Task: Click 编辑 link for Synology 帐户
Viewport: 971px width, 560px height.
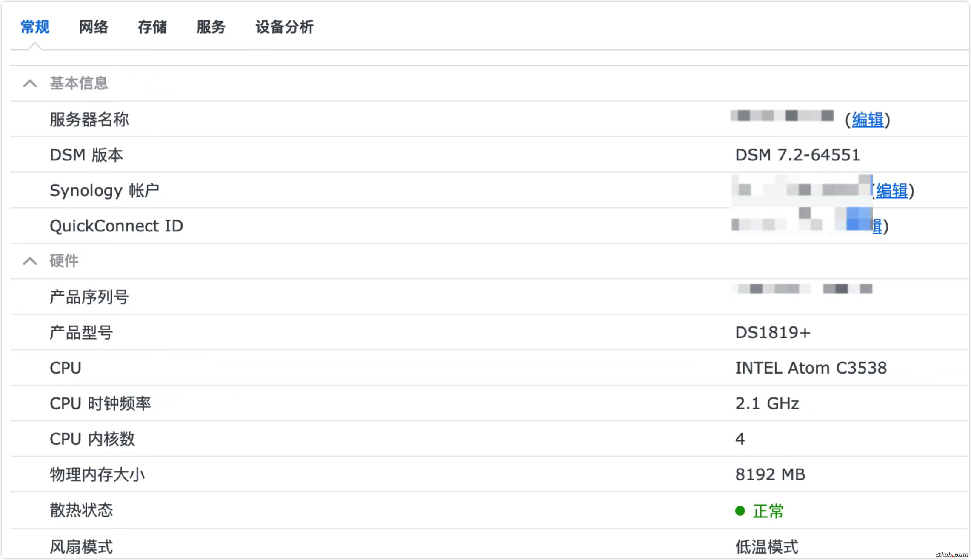Action: click(x=891, y=191)
